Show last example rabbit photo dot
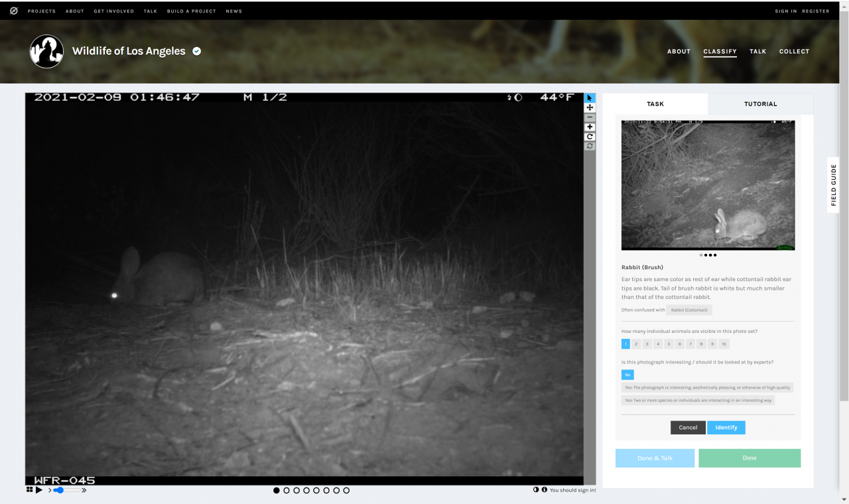 click(715, 255)
